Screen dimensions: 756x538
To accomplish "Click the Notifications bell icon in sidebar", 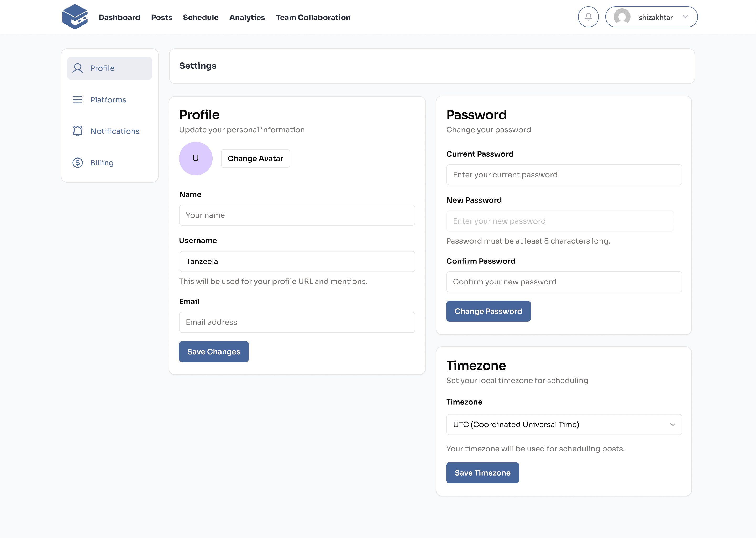I will 78,131.
